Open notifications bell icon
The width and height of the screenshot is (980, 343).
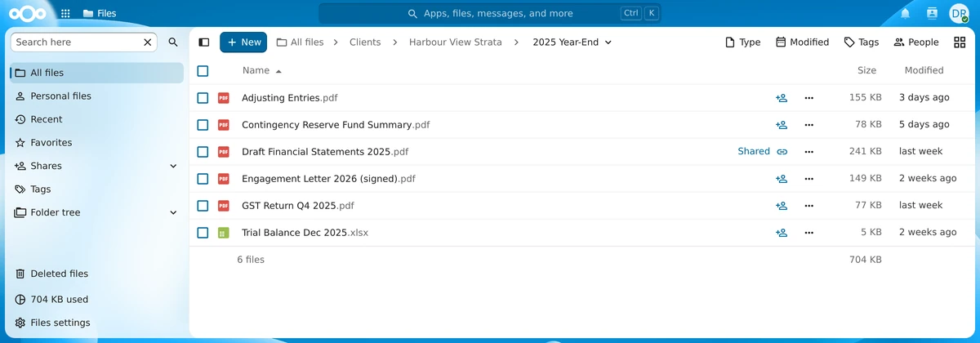click(905, 13)
